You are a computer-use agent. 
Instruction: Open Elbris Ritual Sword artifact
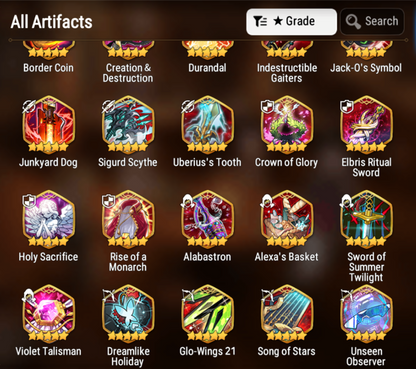tap(366, 125)
